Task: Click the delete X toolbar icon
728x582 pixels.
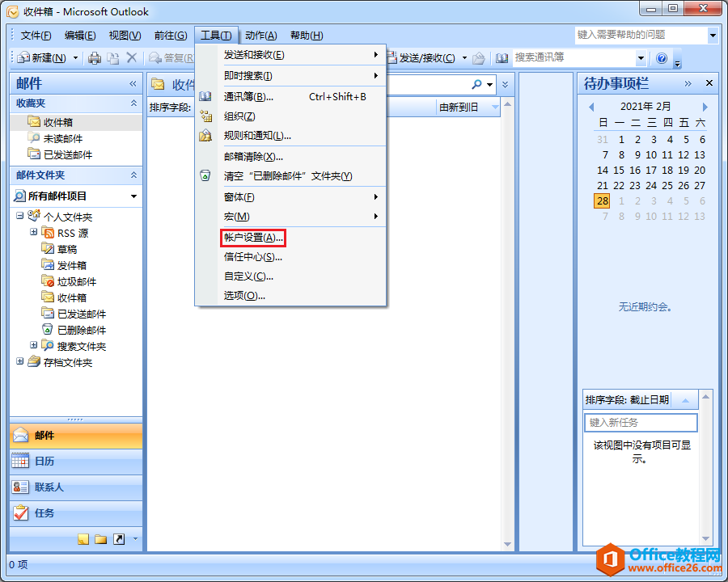Action: click(x=132, y=57)
